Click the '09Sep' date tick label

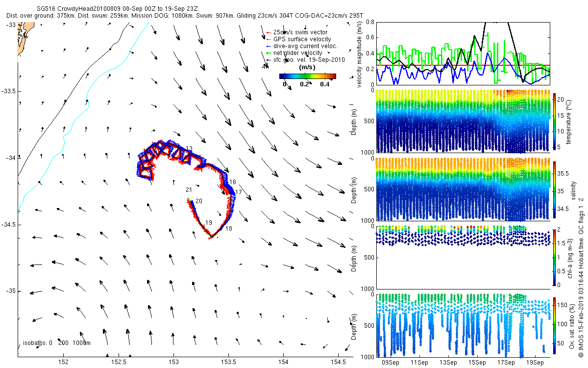pyautogui.click(x=391, y=363)
